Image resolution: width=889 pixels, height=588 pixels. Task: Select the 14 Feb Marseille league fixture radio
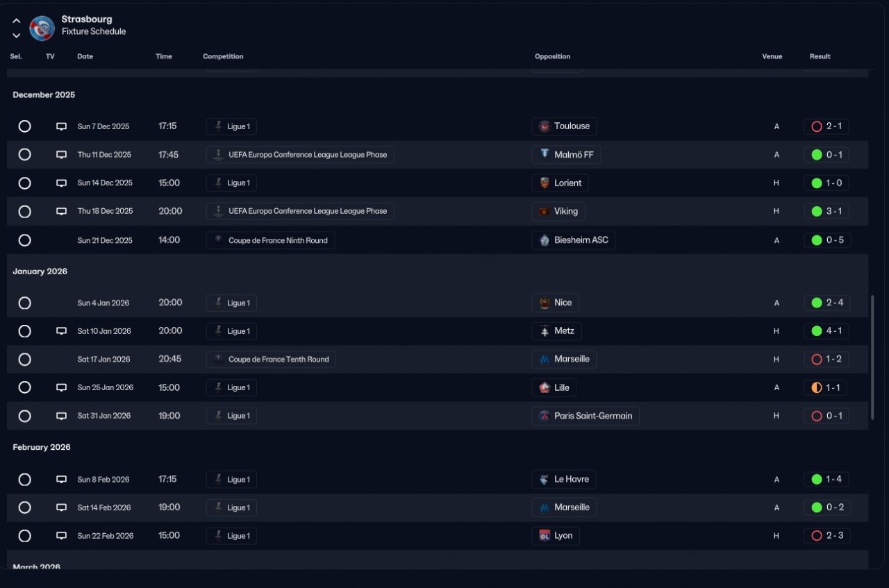[x=25, y=507]
